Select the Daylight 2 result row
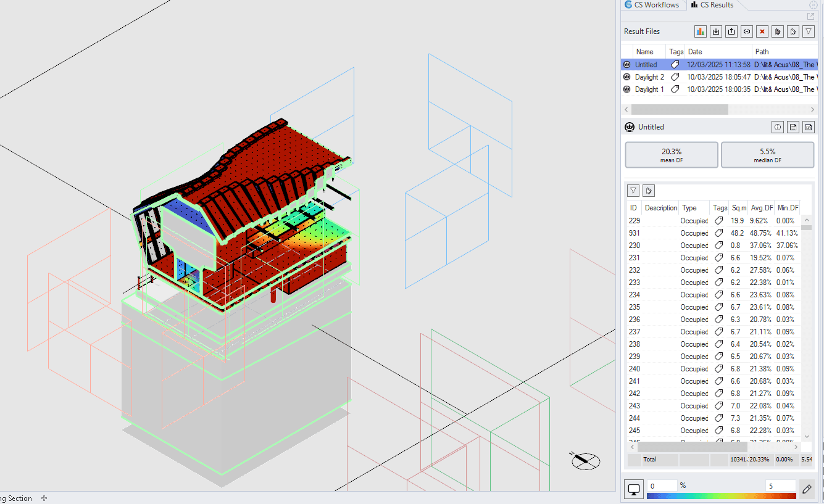The image size is (824, 504). click(x=651, y=76)
